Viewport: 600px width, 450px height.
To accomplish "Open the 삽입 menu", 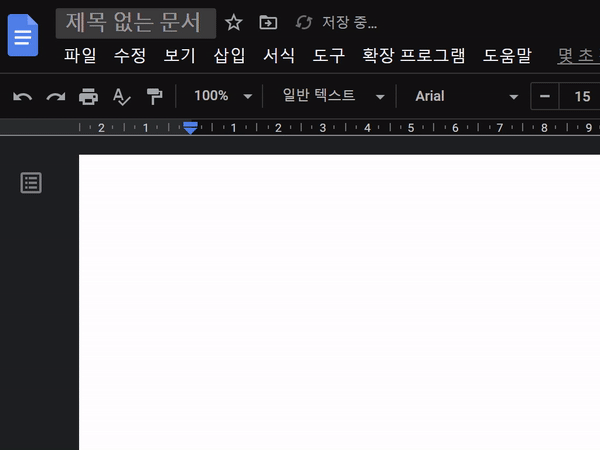I will (229, 55).
